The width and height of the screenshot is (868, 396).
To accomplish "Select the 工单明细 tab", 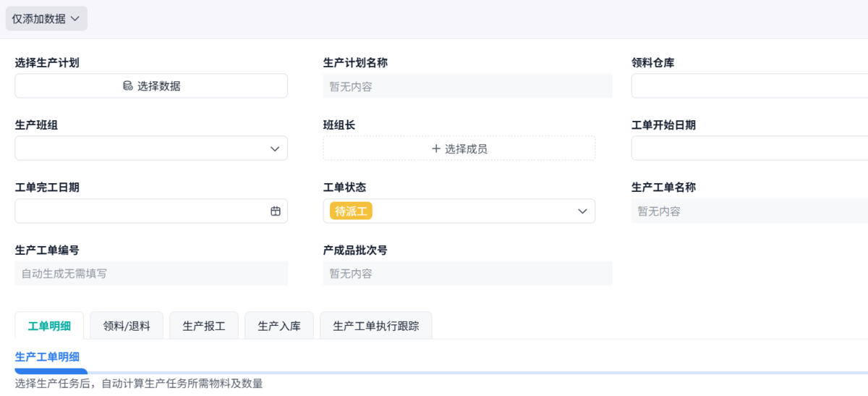I will click(x=49, y=326).
